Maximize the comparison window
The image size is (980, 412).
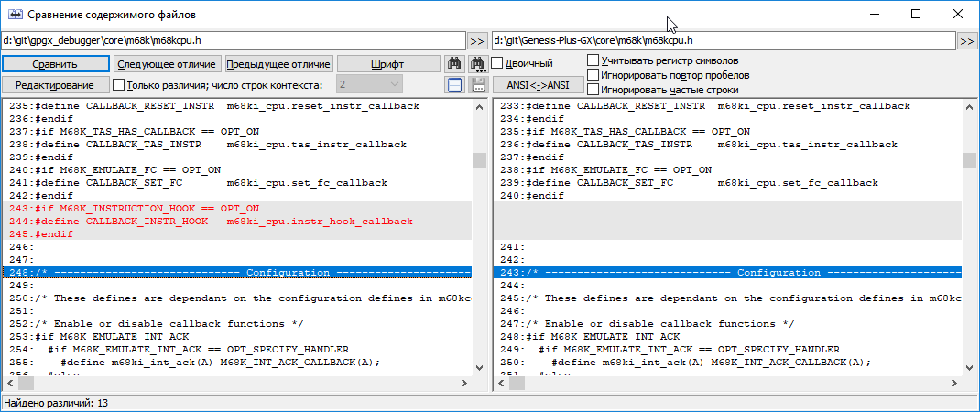[x=916, y=14]
